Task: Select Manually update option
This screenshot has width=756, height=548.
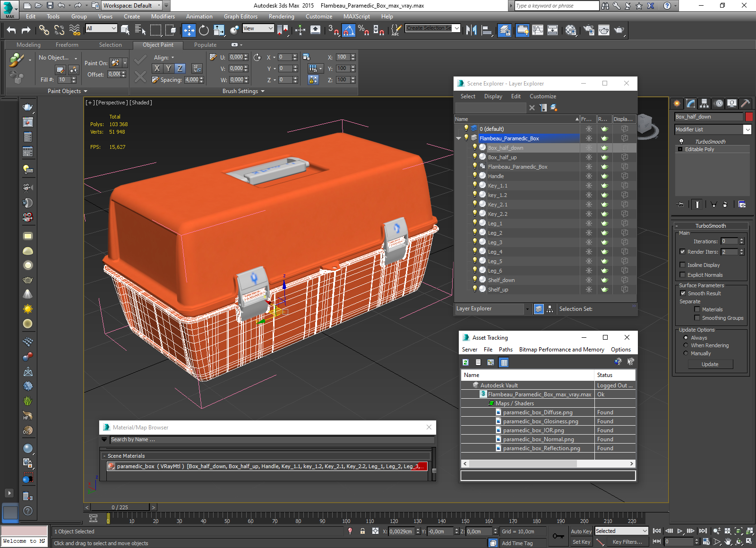Action: click(686, 353)
